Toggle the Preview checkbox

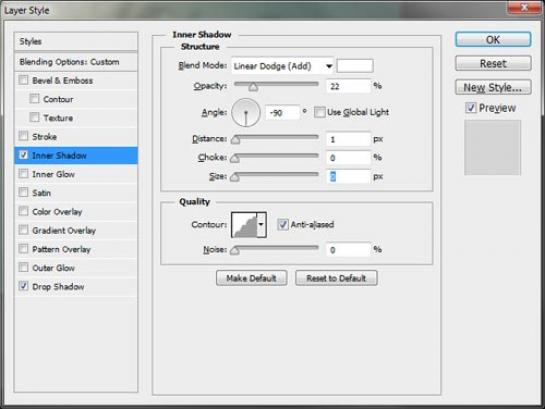tap(471, 108)
